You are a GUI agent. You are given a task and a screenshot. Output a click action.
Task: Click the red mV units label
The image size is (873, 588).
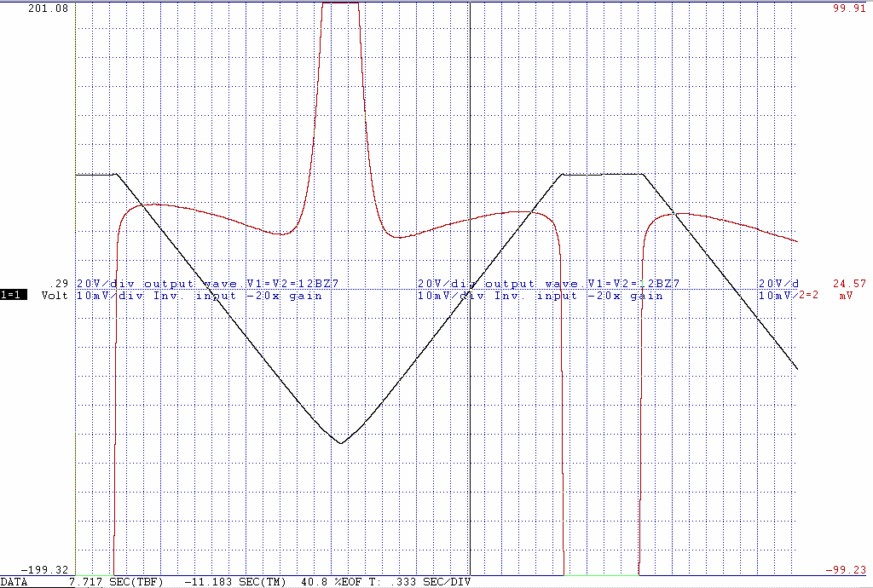pyautogui.click(x=845, y=296)
